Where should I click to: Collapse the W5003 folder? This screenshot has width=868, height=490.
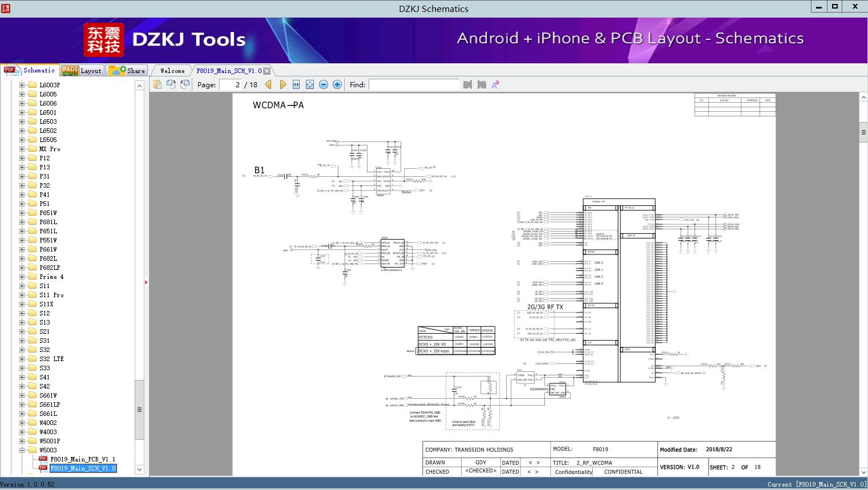[22, 450]
